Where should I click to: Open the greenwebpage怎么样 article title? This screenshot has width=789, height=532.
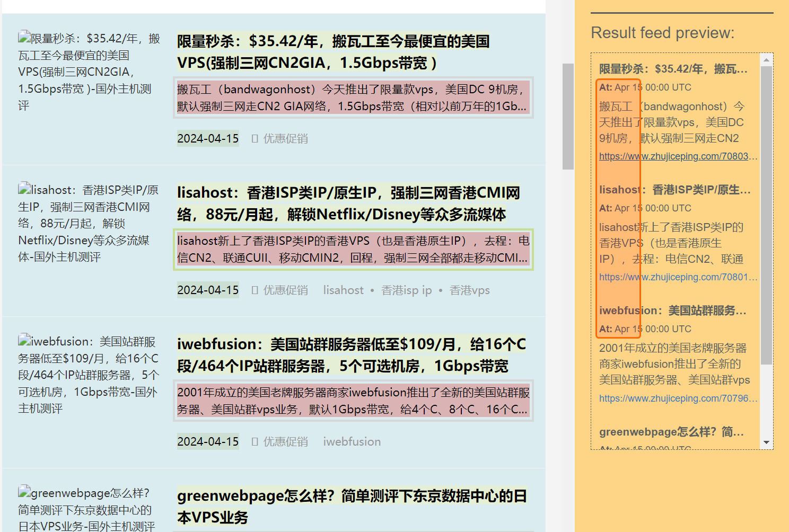point(352,506)
